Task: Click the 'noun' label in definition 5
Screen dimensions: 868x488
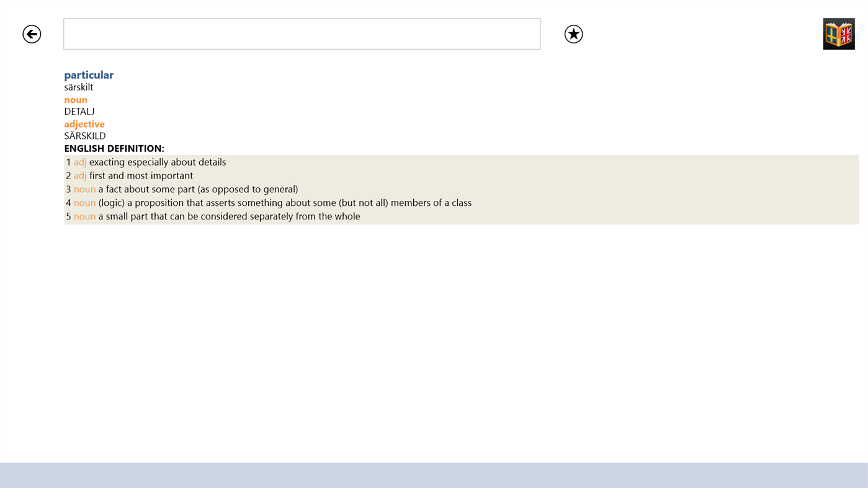Action: tap(84, 216)
